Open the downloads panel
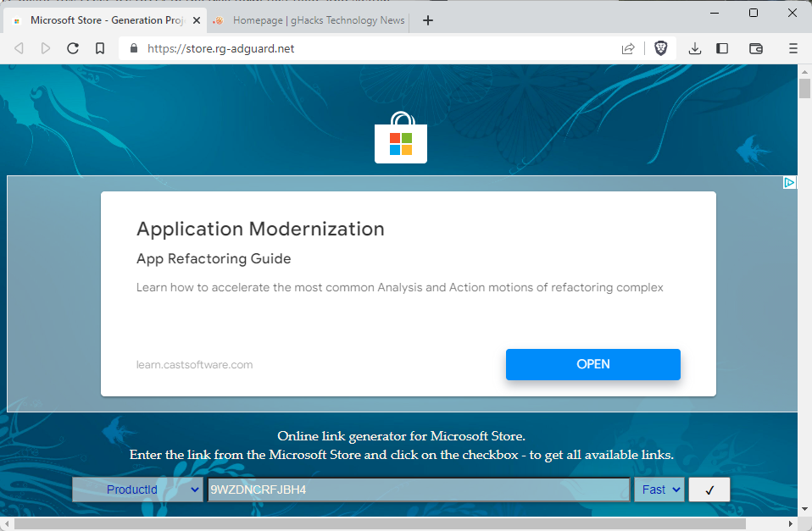Image resolution: width=812 pixels, height=531 pixels. tap(695, 48)
